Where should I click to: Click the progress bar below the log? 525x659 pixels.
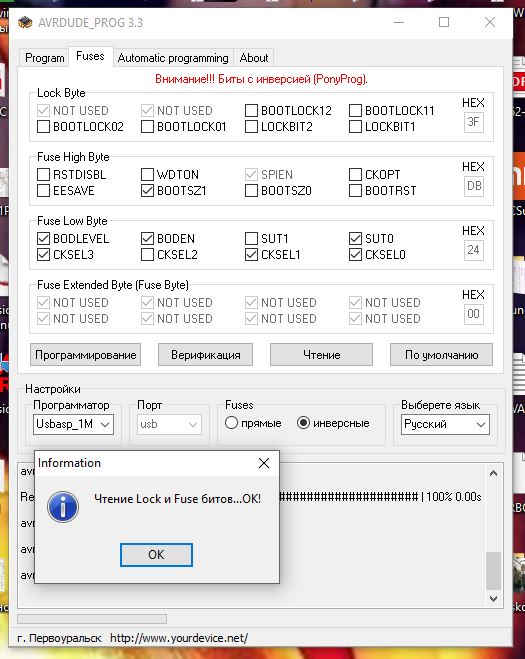coord(92,619)
